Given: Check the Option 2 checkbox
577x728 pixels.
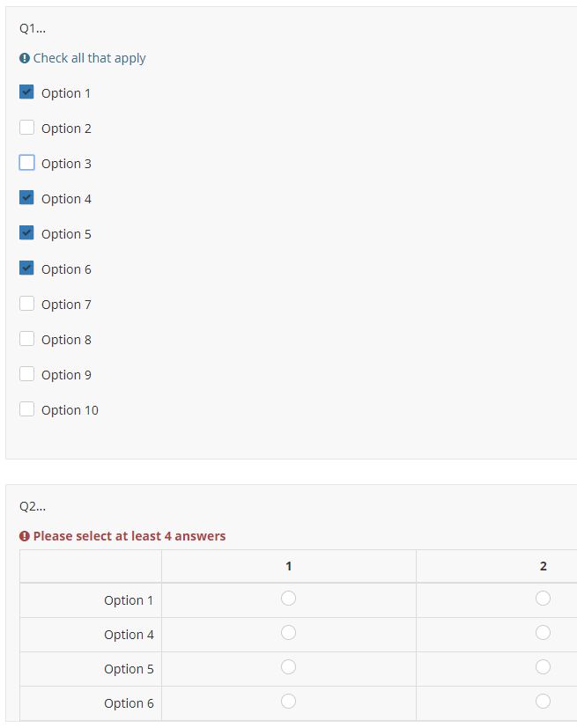Looking at the screenshot, I should [26, 128].
